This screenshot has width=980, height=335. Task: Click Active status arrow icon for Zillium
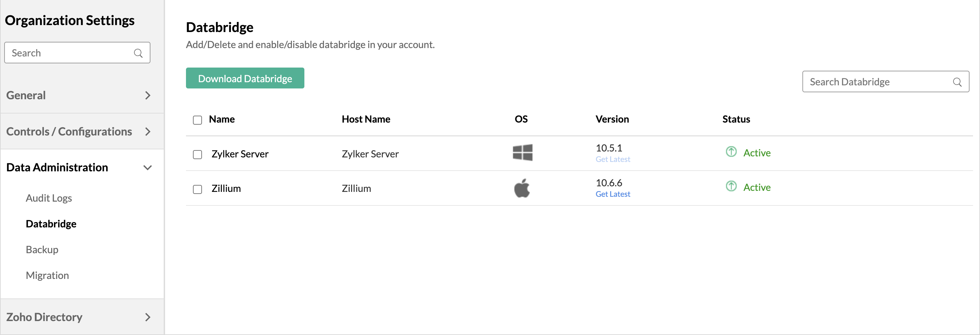pos(731,186)
